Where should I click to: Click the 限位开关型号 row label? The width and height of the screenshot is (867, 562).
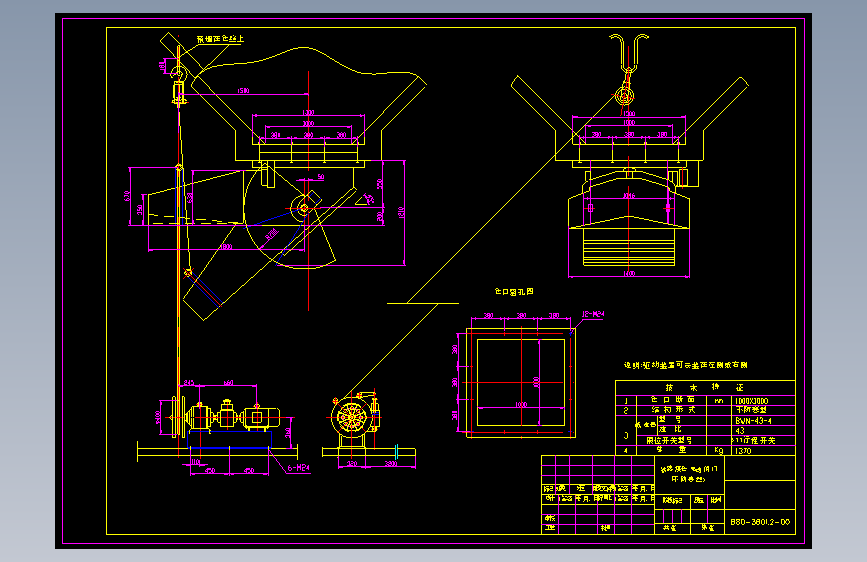click(x=669, y=441)
